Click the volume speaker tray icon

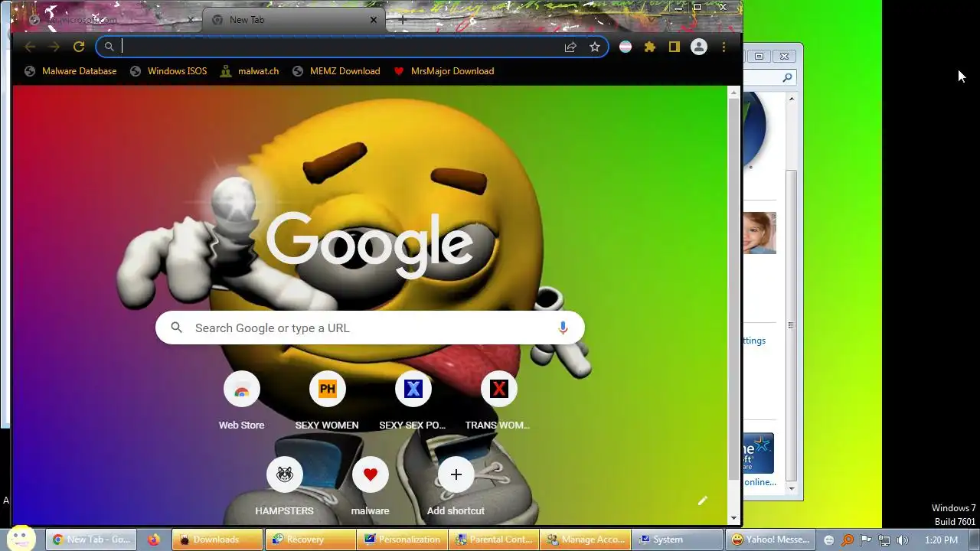(x=903, y=540)
